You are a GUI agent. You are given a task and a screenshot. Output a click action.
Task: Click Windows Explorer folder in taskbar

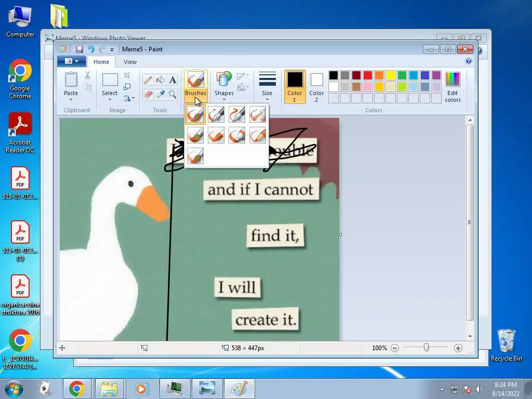point(109,389)
